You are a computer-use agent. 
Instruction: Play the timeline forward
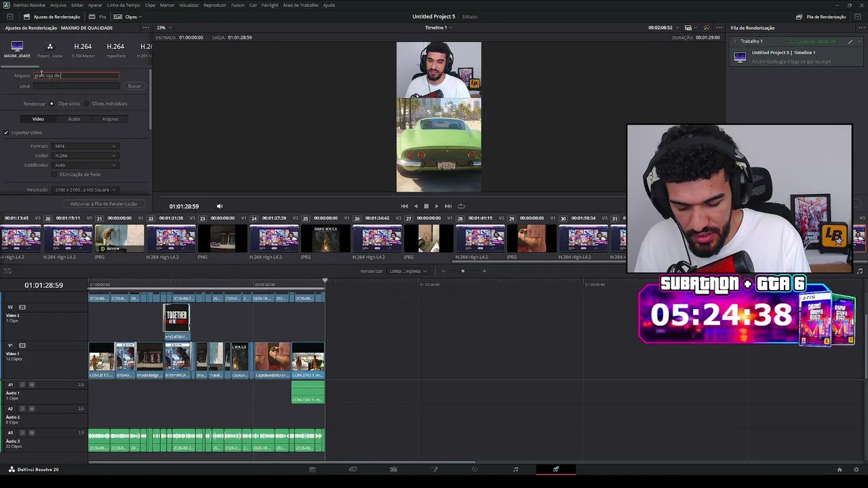[x=436, y=206]
